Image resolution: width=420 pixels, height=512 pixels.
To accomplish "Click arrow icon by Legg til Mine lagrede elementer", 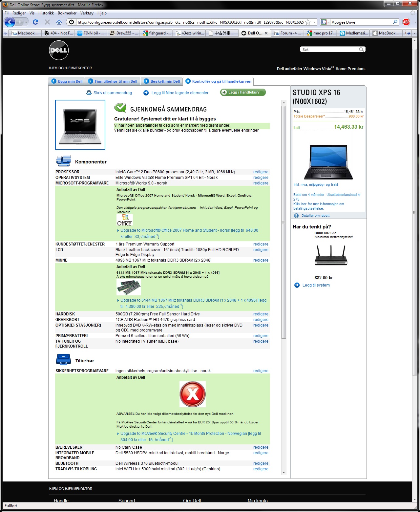I will [x=146, y=93].
